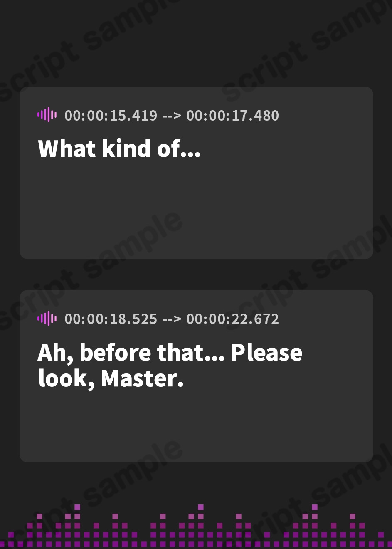
Task: Click the arrow between 15.419 and 17.480
Action: click(x=172, y=116)
